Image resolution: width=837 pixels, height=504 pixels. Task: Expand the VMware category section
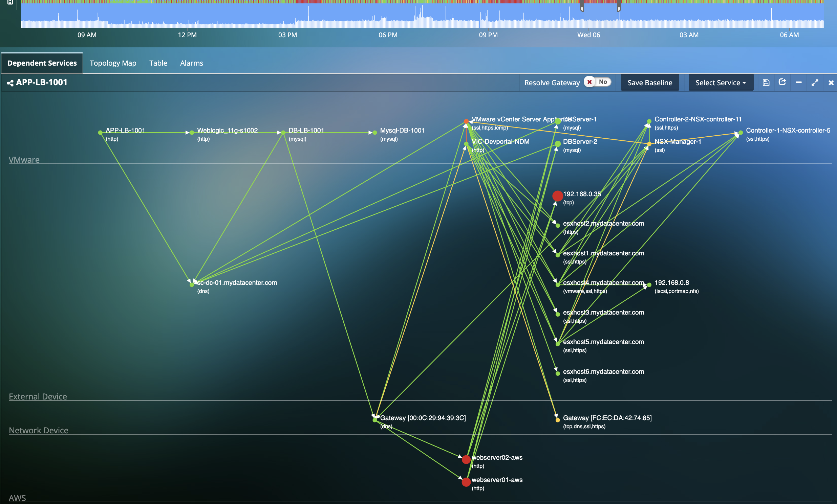(24, 160)
